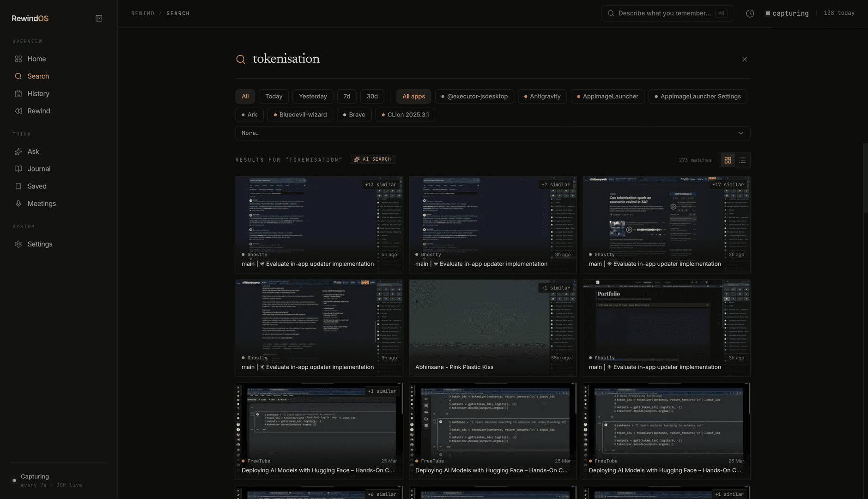Click the Home grid icon
Viewport: 868px width, 499px height.
tap(18, 59)
